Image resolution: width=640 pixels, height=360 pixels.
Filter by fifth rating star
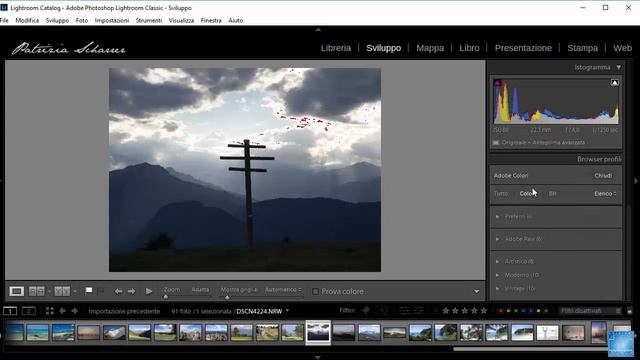click(484, 311)
